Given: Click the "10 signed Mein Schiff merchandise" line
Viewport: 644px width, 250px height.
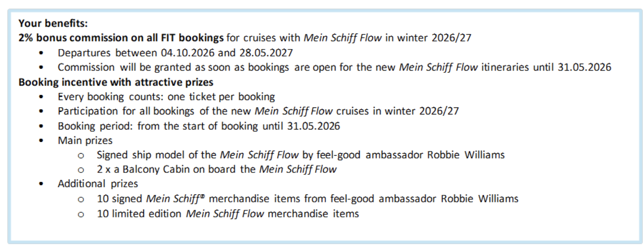Looking at the screenshot, I should pos(307,199).
